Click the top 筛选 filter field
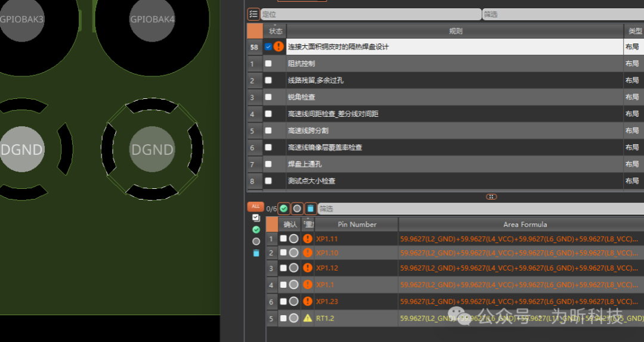Screen dimensions: 644x342 point(563,14)
